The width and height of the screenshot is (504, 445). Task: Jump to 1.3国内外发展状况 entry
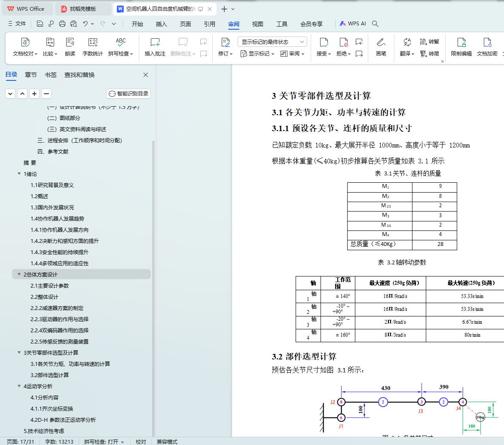point(52,207)
